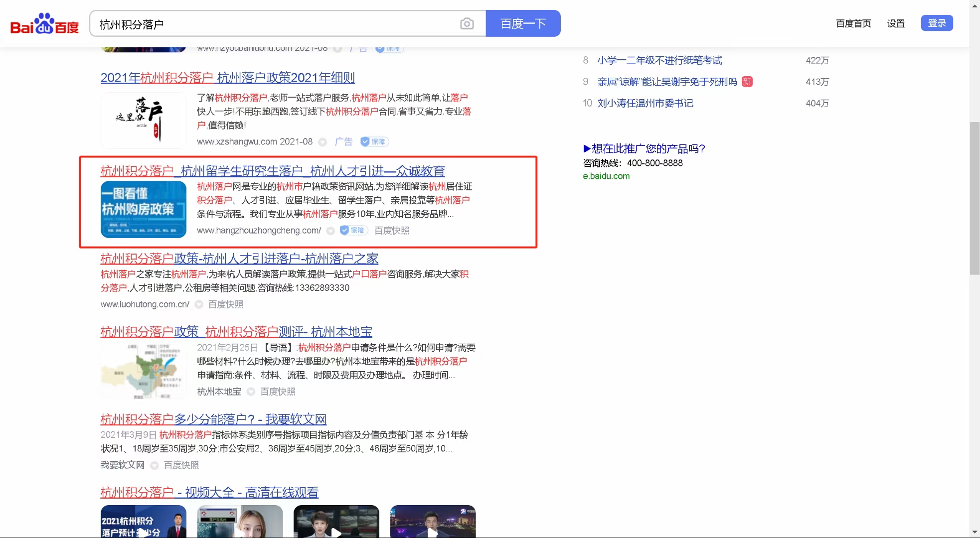
Task: Click the 落户 calligraphy thumbnail
Action: pyautogui.click(x=144, y=120)
